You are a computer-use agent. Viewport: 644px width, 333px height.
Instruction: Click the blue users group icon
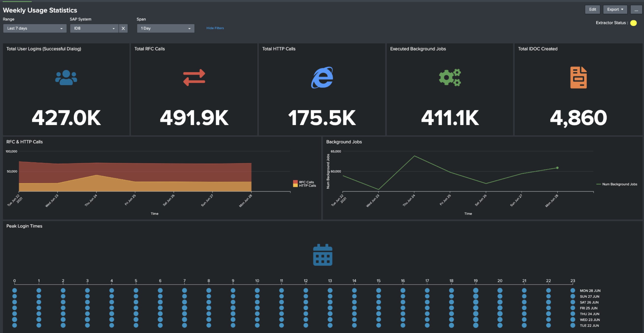[66, 78]
